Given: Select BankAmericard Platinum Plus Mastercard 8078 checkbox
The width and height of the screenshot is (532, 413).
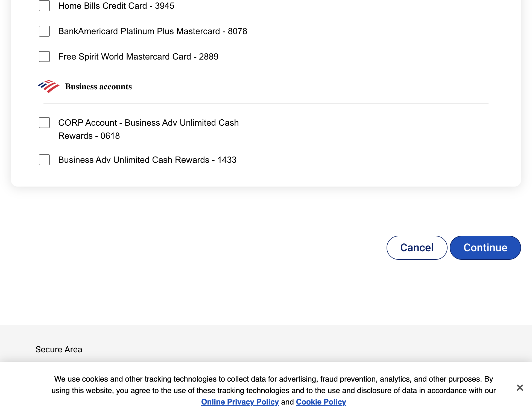Looking at the screenshot, I should [44, 31].
